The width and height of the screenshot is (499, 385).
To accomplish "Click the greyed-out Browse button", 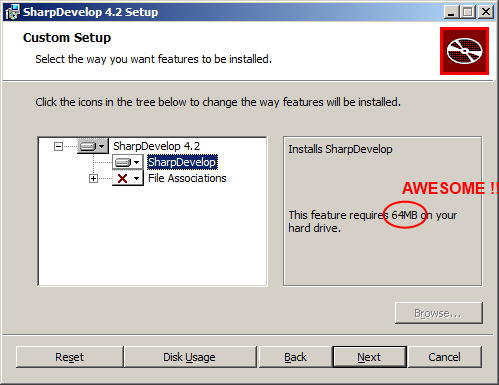I will click(439, 313).
